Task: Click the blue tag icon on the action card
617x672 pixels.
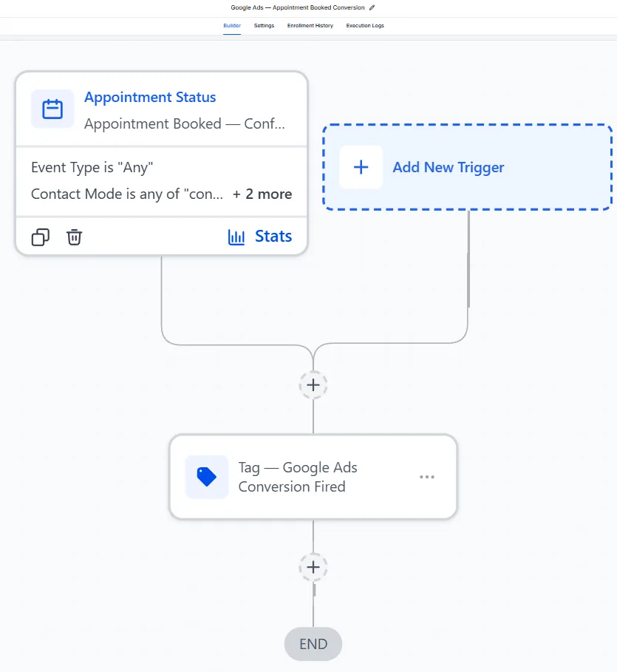Action: [206, 477]
